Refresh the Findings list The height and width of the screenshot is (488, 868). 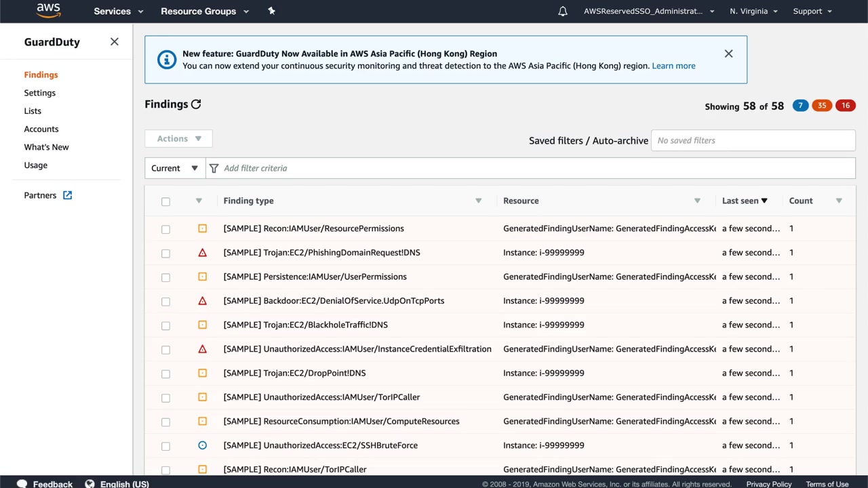196,104
